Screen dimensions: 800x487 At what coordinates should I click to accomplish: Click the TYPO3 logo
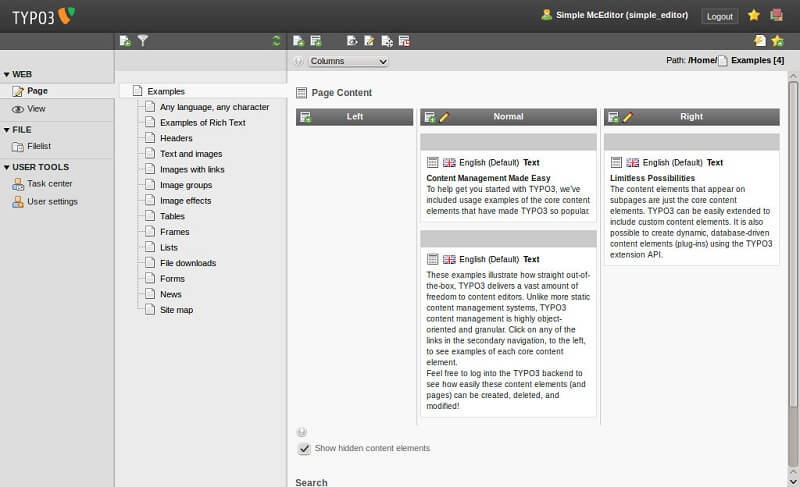(x=43, y=16)
